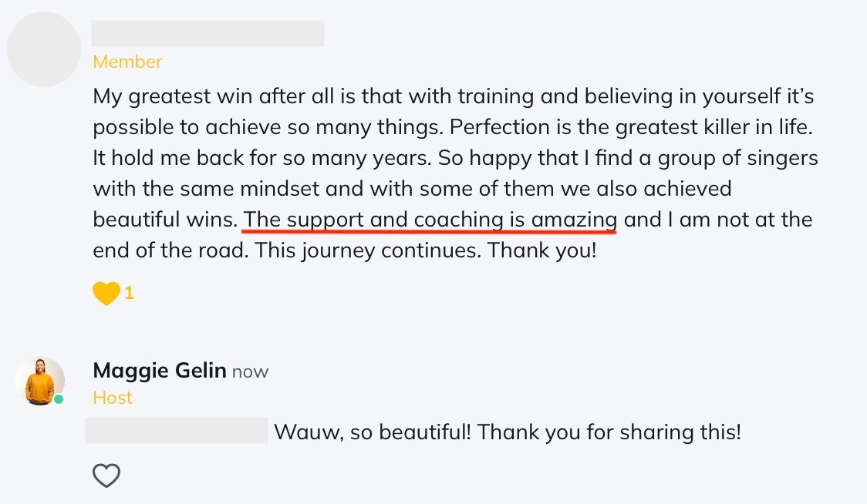Screen dimensions: 867x504
Task: Click the "now" timestamp on Maggie's reply
Action: click(251, 371)
